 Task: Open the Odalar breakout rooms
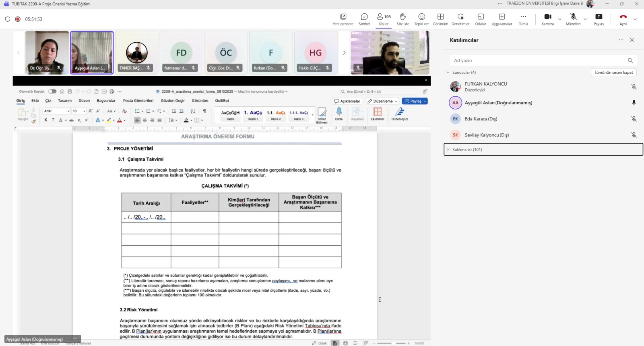point(480,19)
